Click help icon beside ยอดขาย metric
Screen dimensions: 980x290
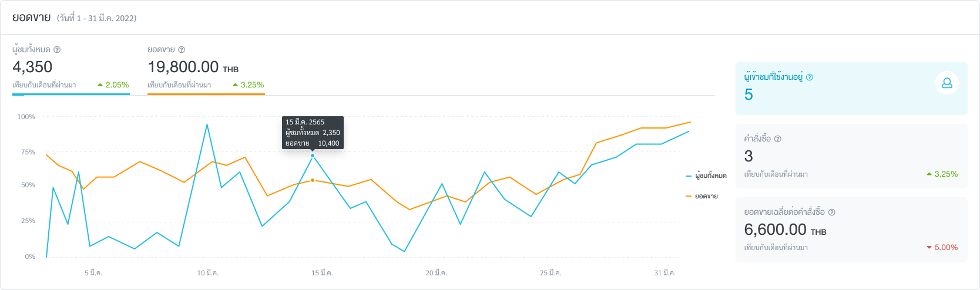[x=182, y=50]
